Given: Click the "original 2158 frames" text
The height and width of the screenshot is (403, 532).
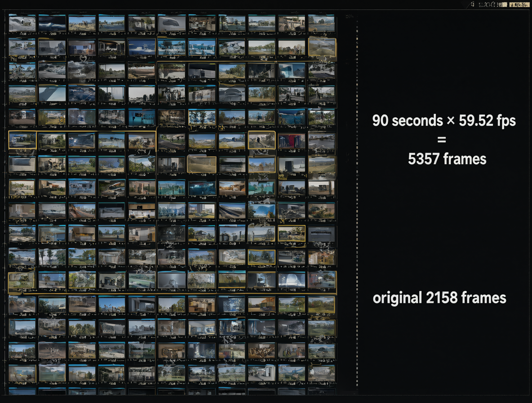Looking at the screenshot, I should tap(439, 298).
